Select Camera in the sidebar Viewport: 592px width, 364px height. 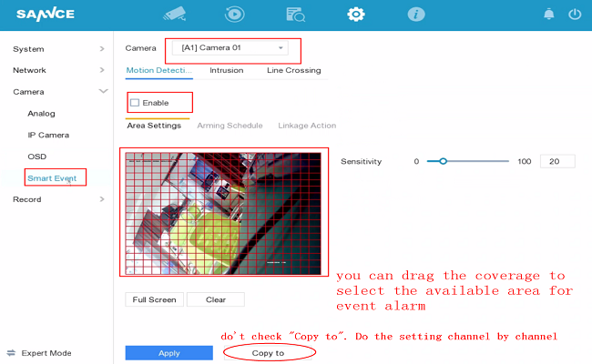point(28,92)
